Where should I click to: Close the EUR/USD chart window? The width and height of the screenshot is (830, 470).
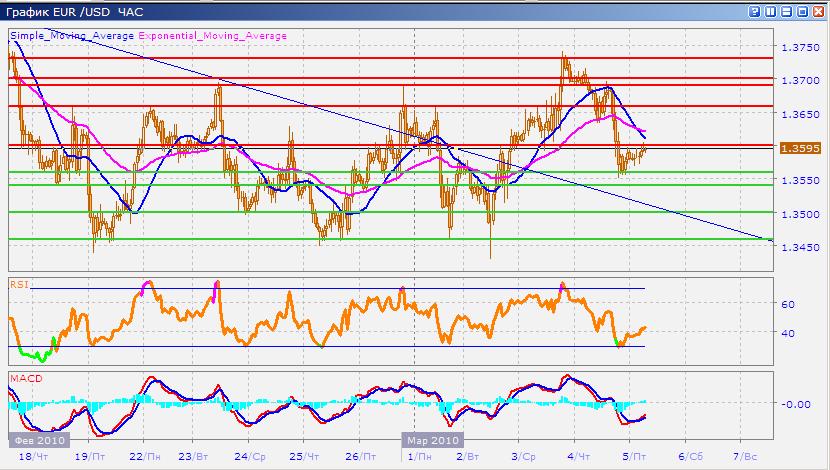818,11
